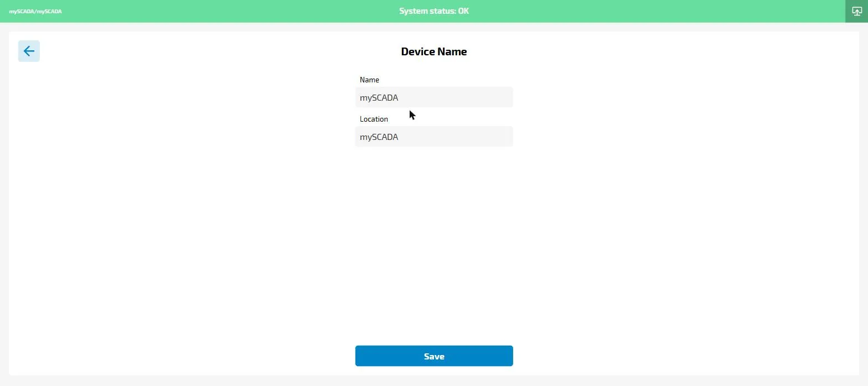Save the device name settings
The height and width of the screenshot is (386, 868).
point(434,356)
